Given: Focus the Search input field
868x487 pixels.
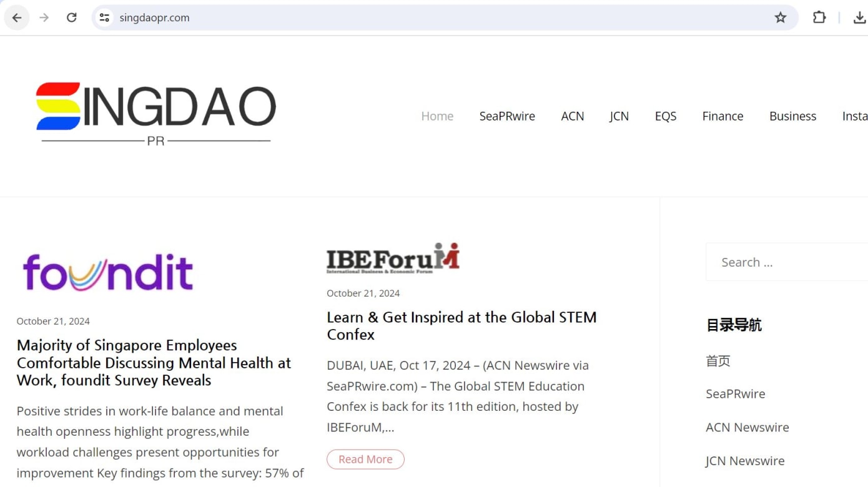Looking at the screenshot, I should point(787,262).
